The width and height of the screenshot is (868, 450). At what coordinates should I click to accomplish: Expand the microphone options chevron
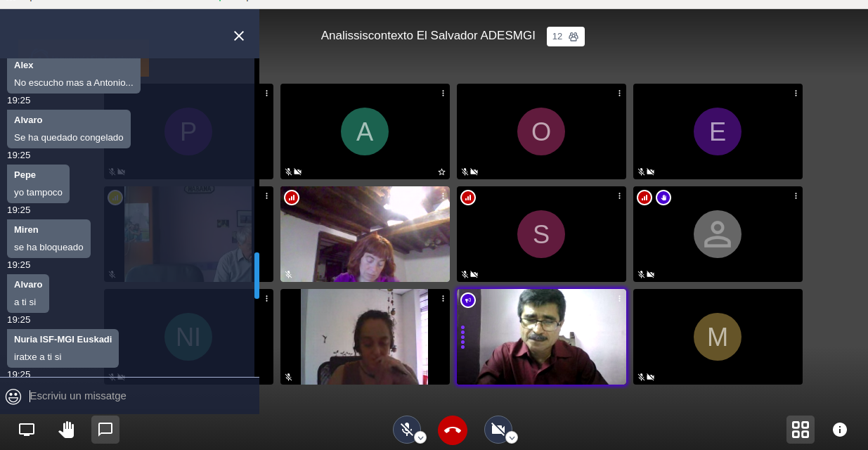(420, 437)
